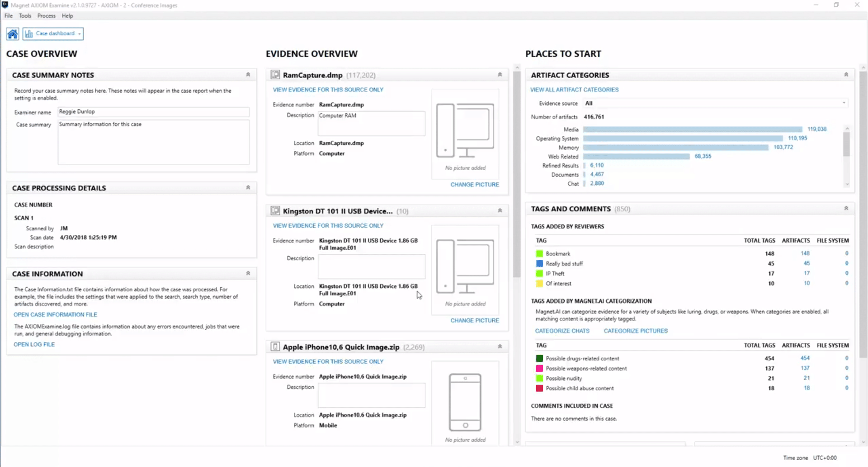Click Possible weapons-related artifacts count 137
This screenshot has height=467, width=868.
[805, 368]
